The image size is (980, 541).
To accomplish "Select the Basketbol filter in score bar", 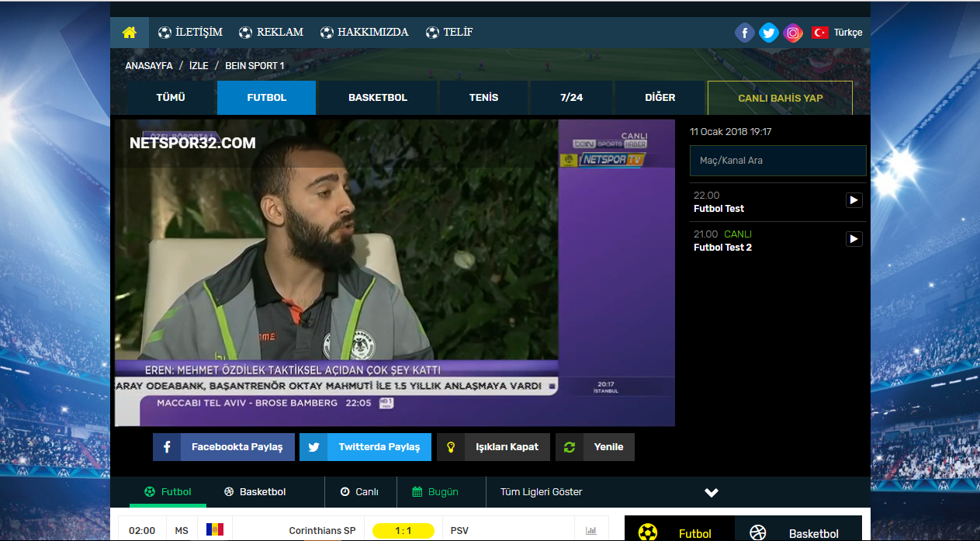I will 255,492.
